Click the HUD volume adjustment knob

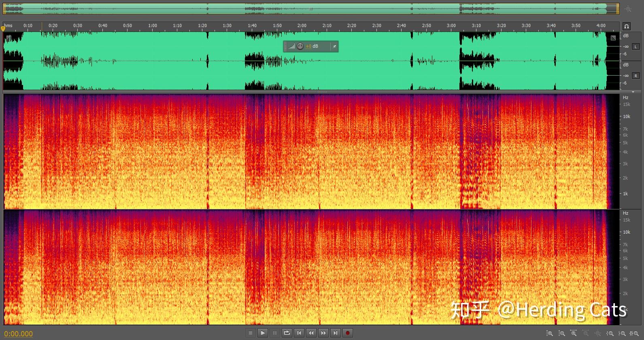click(x=300, y=46)
